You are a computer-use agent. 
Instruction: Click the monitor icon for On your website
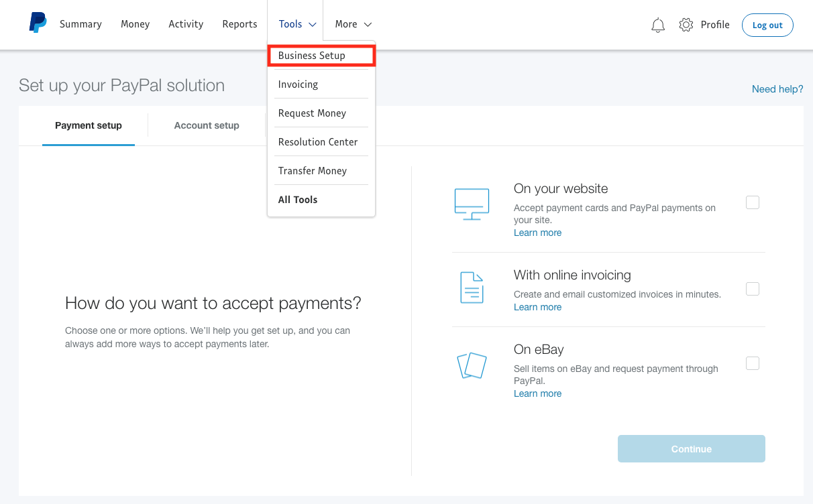tap(472, 204)
